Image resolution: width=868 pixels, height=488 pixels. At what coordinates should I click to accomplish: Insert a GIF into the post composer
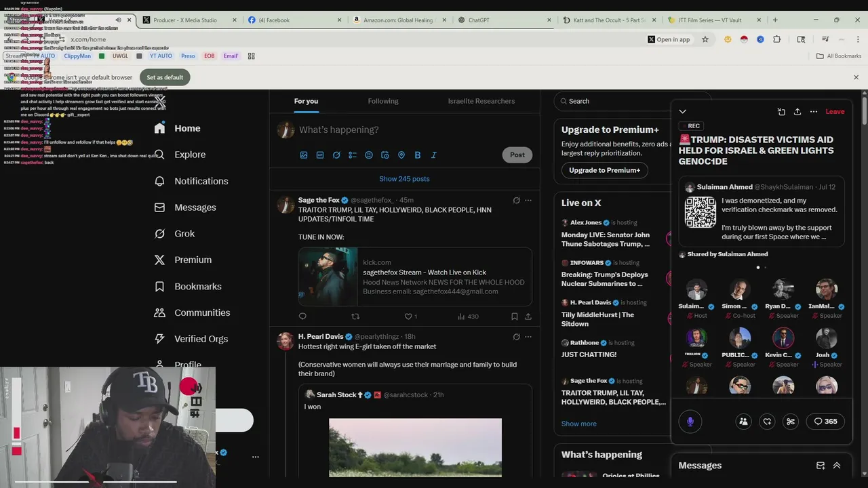320,155
